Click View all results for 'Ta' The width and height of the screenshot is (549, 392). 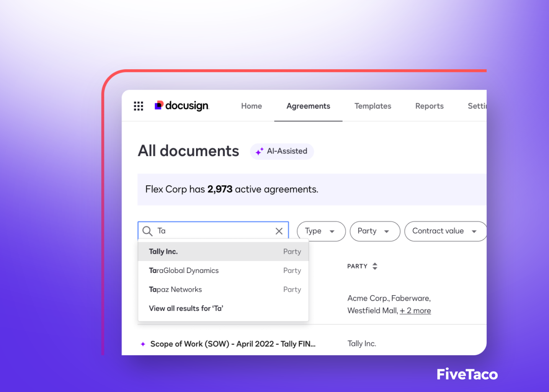186,309
